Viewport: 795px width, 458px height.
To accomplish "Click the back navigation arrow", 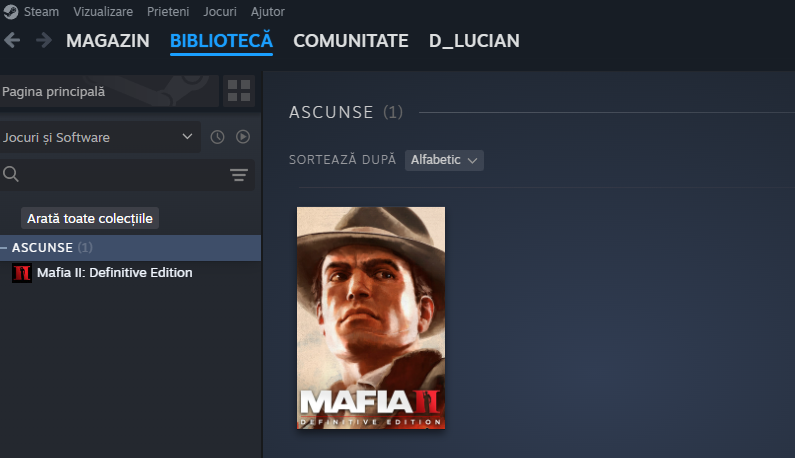I will click(12, 41).
